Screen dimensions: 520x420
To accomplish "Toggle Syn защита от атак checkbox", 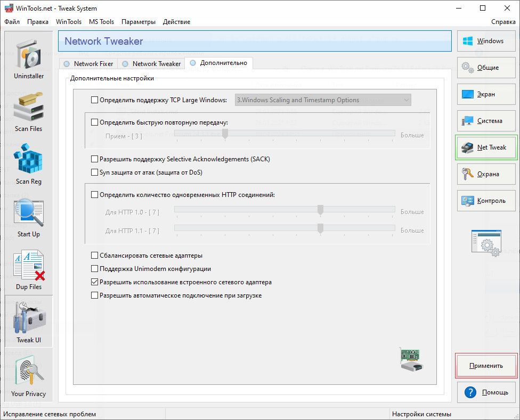I will click(x=95, y=172).
